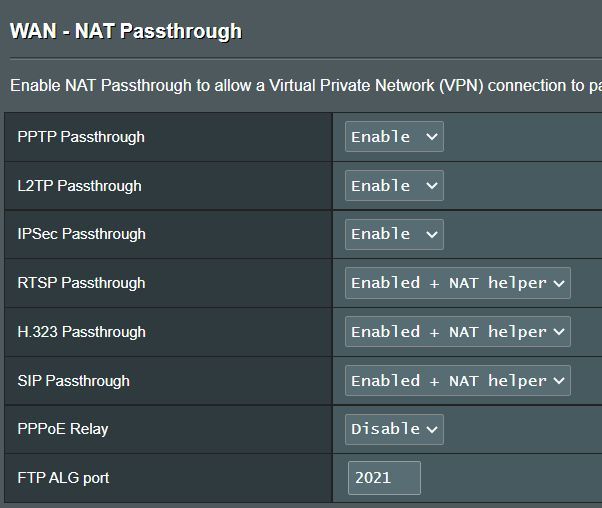The image size is (602, 508).
Task: Expand the L2TP Passthrough combo box
Action: [x=394, y=186]
